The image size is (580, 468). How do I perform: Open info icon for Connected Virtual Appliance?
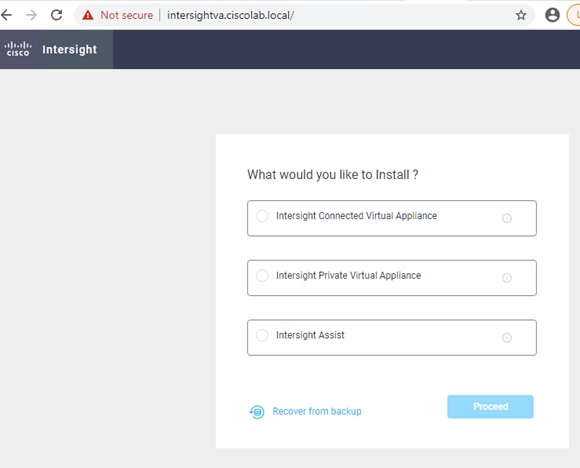(x=507, y=218)
